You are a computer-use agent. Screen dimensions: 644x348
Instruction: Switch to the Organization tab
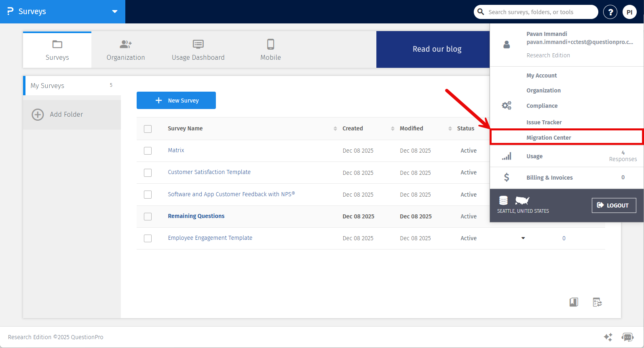[x=126, y=50]
